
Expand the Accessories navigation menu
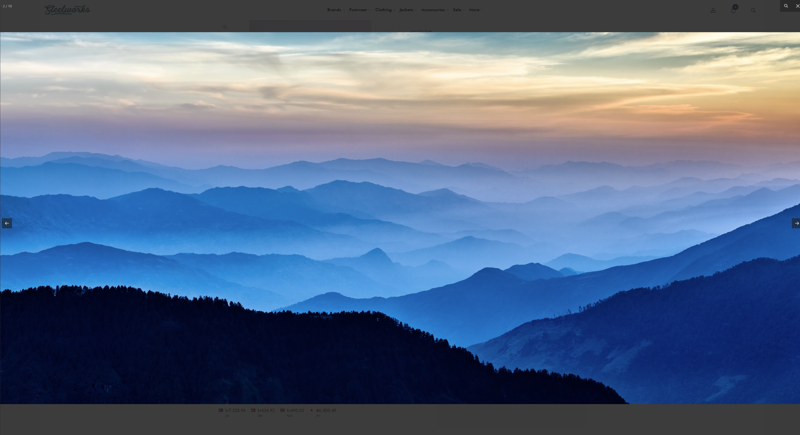(433, 10)
